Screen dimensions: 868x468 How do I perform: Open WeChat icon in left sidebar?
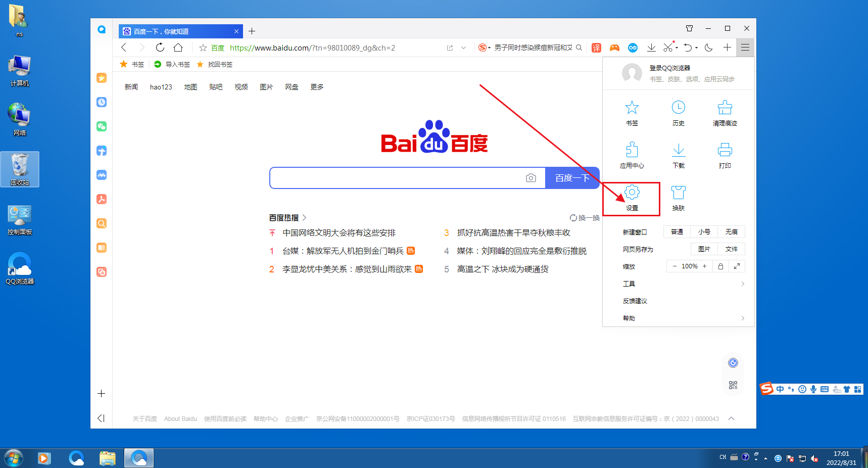102,126
